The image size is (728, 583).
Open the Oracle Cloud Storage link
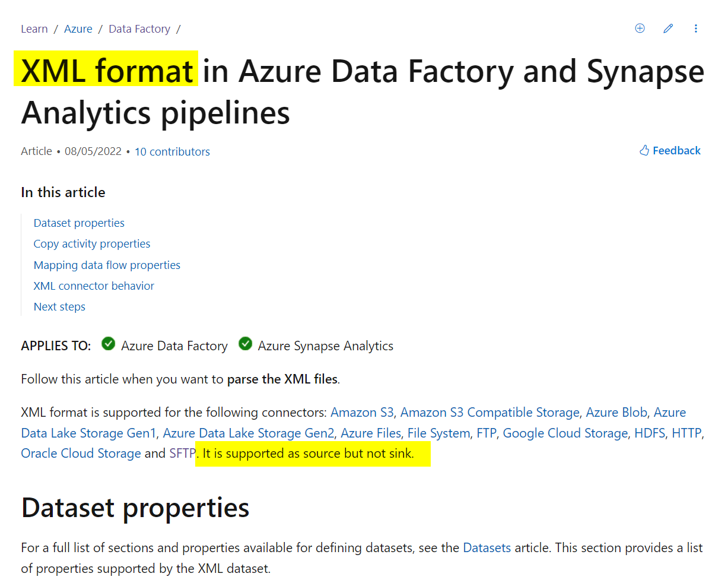81,454
